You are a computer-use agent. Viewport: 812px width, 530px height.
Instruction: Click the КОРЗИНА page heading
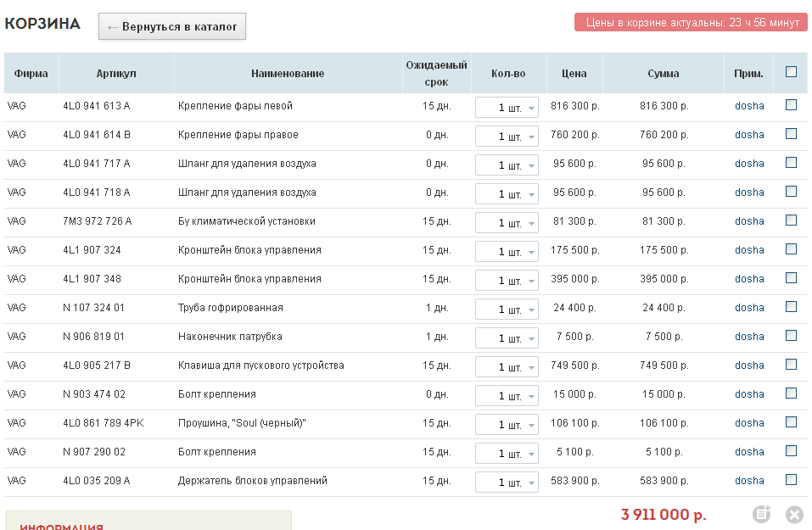point(42,23)
